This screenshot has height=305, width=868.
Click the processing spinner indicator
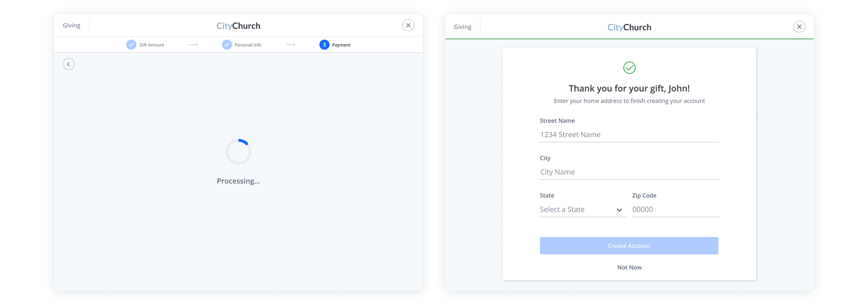(x=238, y=152)
